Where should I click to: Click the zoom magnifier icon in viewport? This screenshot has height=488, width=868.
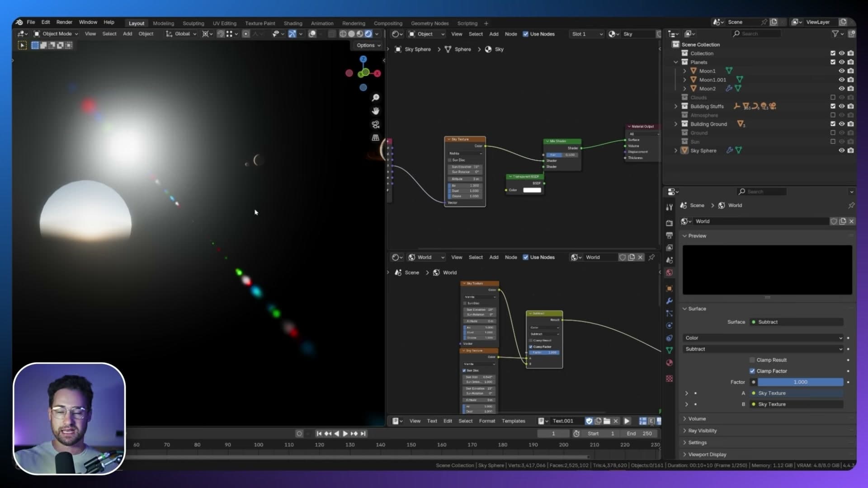pyautogui.click(x=375, y=98)
